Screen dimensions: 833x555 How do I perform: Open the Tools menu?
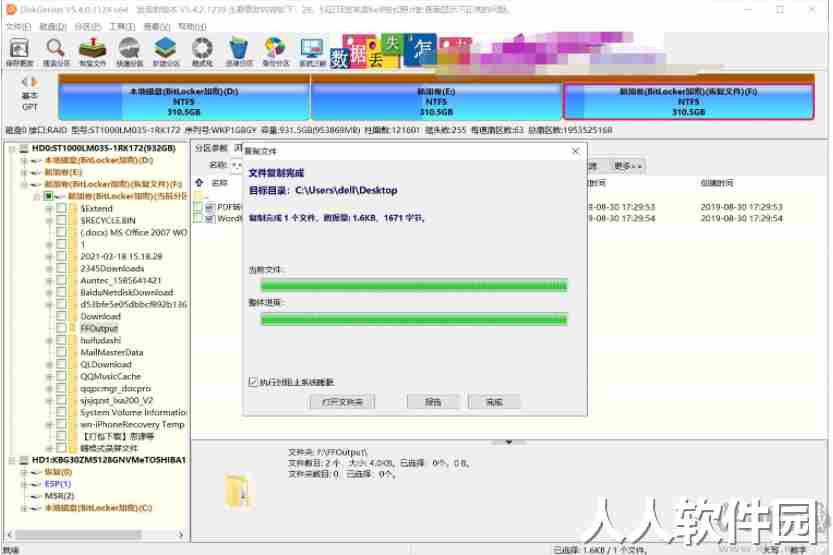(x=122, y=26)
